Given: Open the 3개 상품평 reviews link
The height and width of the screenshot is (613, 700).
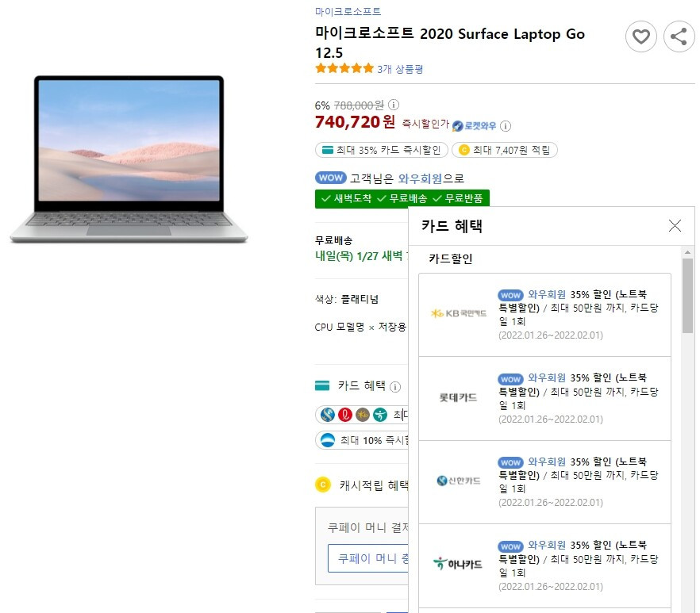Looking at the screenshot, I should (400, 69).
